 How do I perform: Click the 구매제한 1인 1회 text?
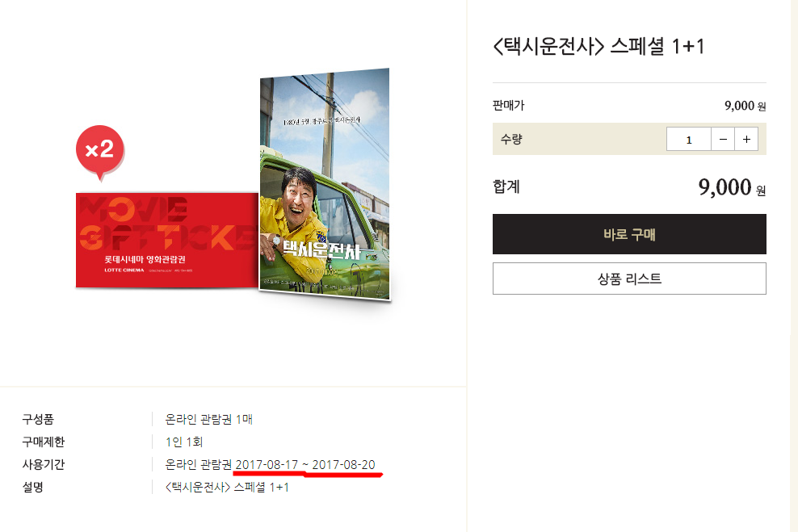pos(184,442)
